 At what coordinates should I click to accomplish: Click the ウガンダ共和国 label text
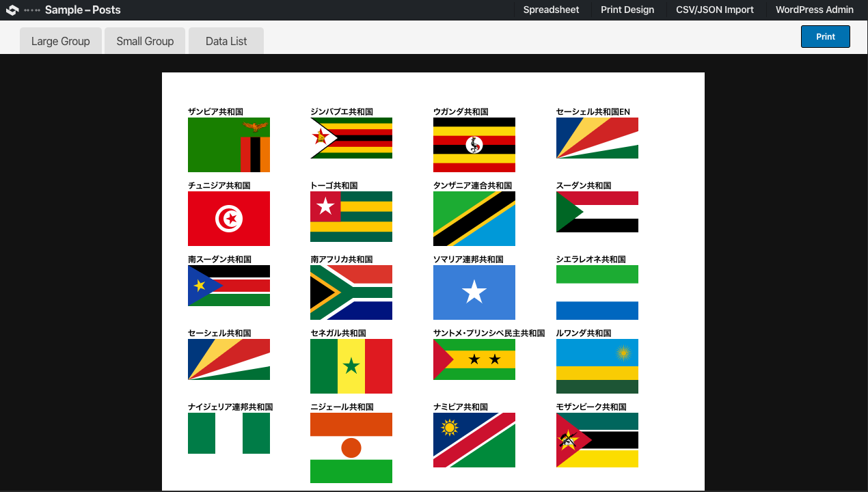coord(461,111)
